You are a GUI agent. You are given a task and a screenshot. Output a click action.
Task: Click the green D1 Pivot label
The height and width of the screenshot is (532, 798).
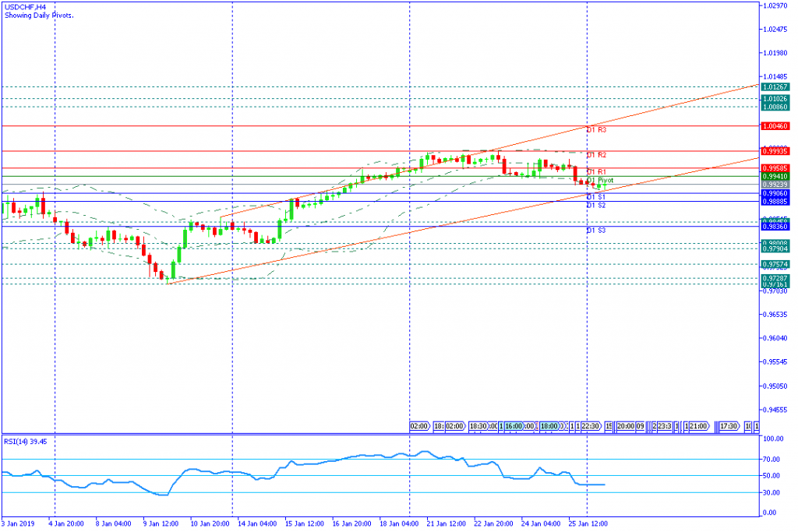point(600,180)
